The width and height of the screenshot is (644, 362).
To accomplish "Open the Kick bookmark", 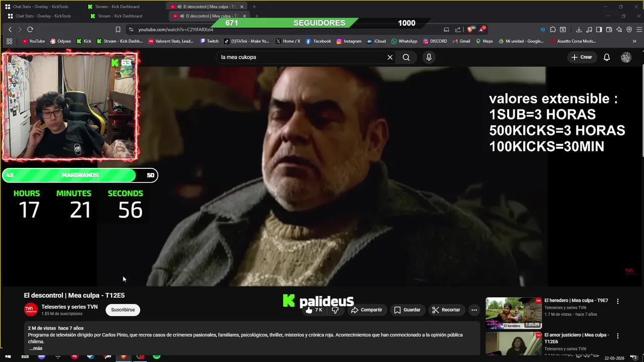I will 84,41.
